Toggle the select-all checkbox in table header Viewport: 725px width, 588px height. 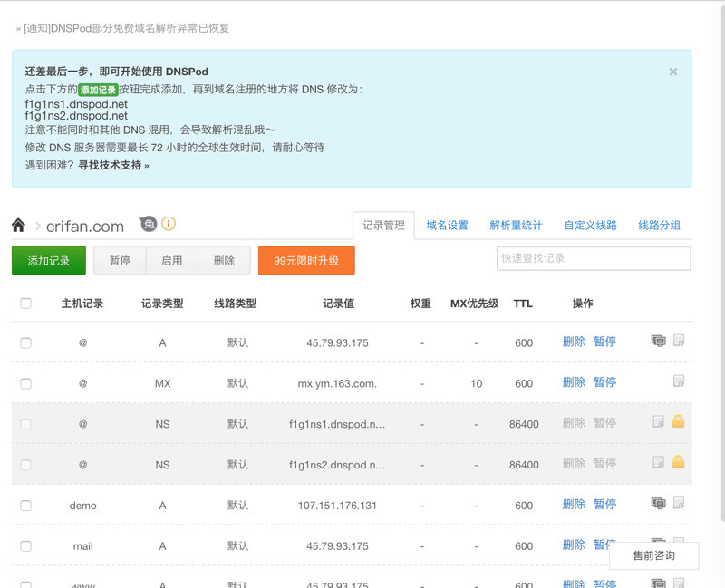[x=26, y=304]
